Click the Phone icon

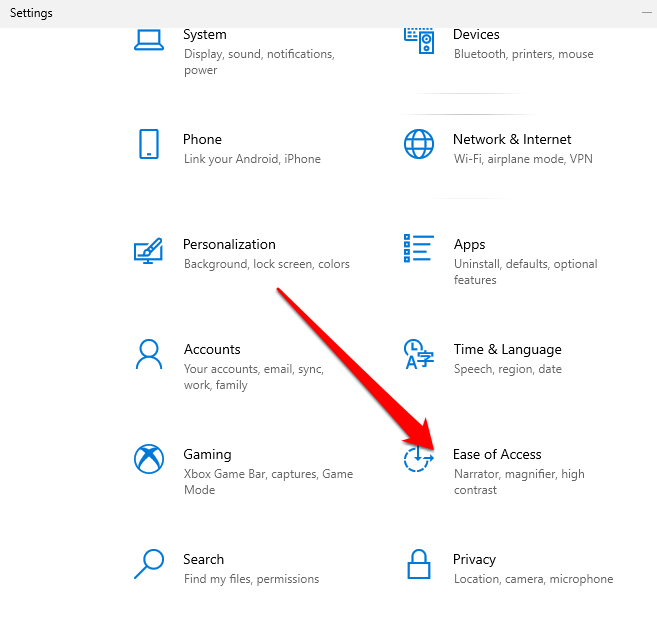[x=149, y=144]
